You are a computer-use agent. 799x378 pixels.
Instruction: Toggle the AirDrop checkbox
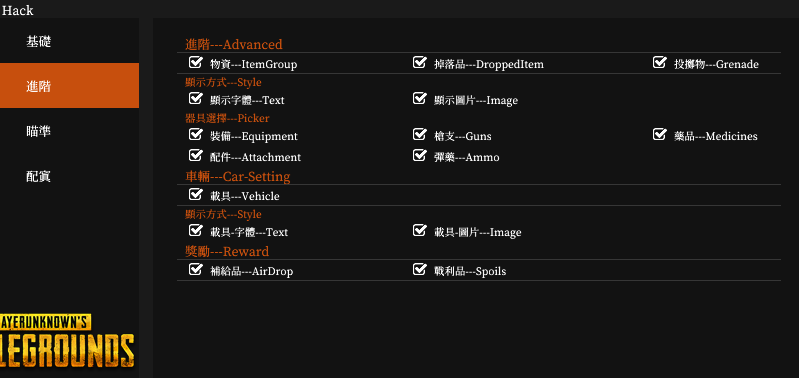[196, 269]
